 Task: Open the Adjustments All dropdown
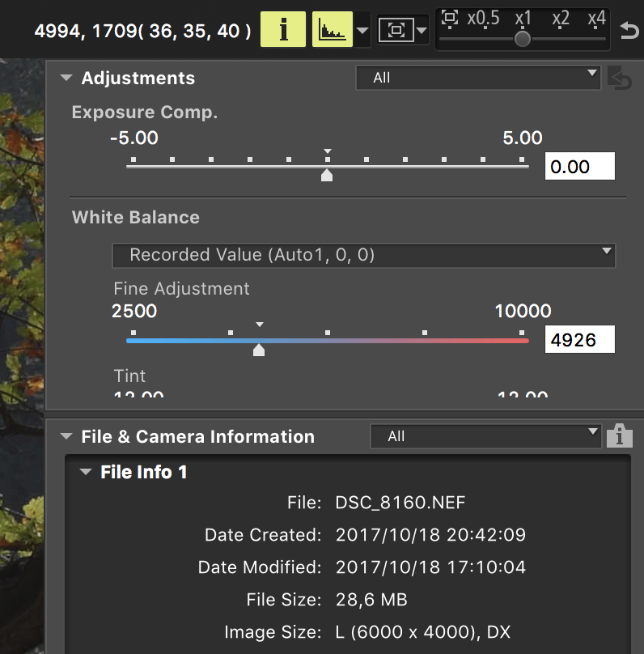pyautogui.click(x=478, y=78)
